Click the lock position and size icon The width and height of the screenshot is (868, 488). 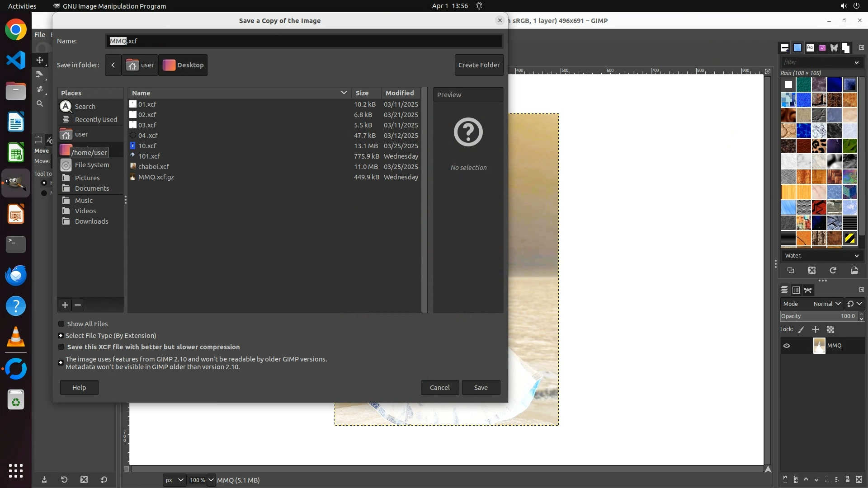click(816, 329)
